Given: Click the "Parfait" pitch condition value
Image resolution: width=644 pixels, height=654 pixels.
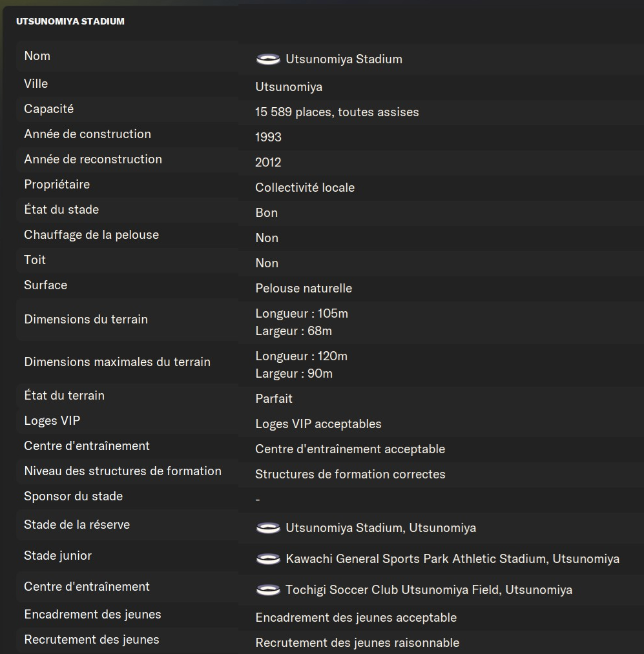Looking at the screenshot, I should 274,399.
